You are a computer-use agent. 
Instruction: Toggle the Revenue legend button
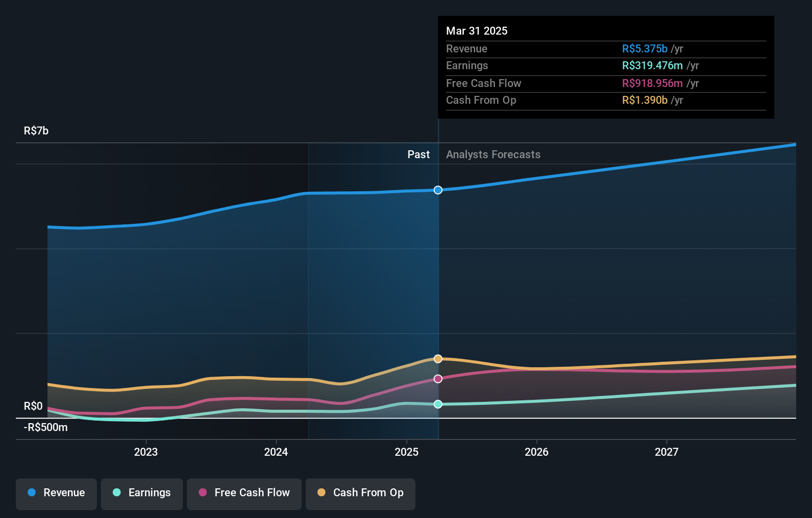tap(56, 494)
